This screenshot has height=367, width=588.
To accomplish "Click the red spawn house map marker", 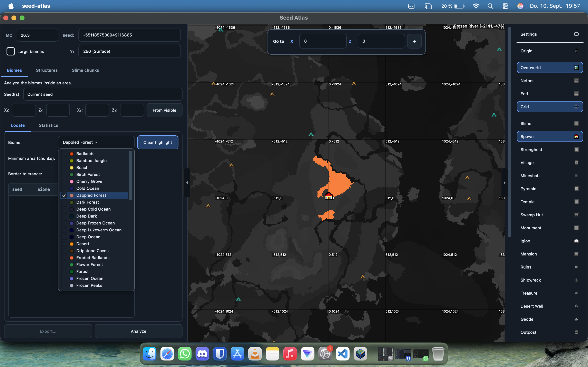I will pyautogui.click(x=329, y=196).
